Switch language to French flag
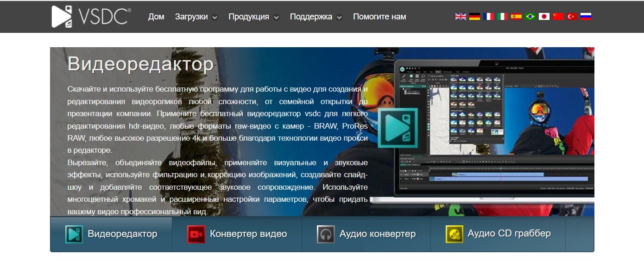Screen dimensions: 644x261 pos(488,16)
